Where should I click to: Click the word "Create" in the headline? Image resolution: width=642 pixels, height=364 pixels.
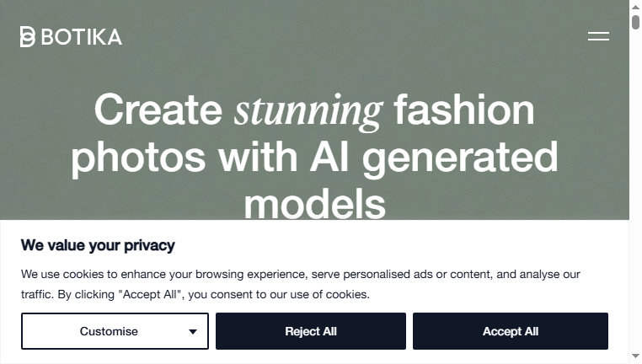158,110
